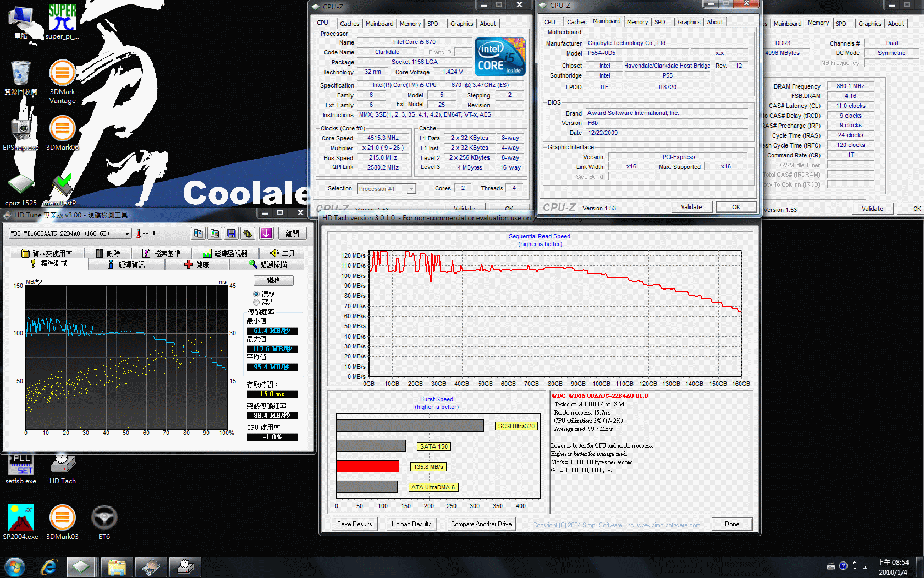Open CPU-Z Processor #1 selection dropdown
924x578 pixels.
387,189
